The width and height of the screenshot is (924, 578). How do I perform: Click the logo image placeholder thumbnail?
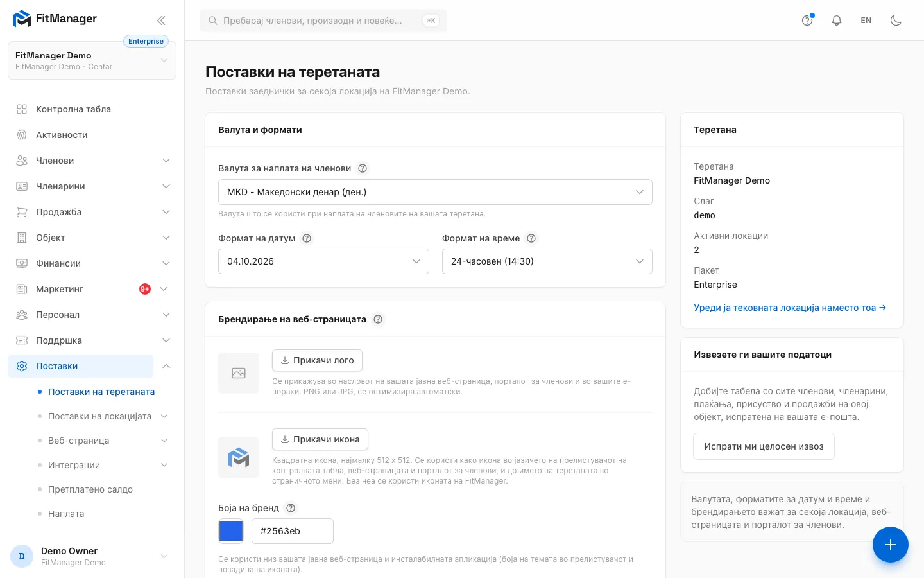click(x=239, y=372)
